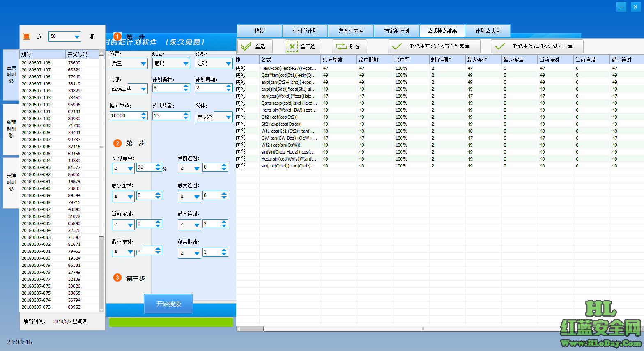Switch to the 方案列表库 tab
Viewport: 644px width, 351px height.
[351, 31]
